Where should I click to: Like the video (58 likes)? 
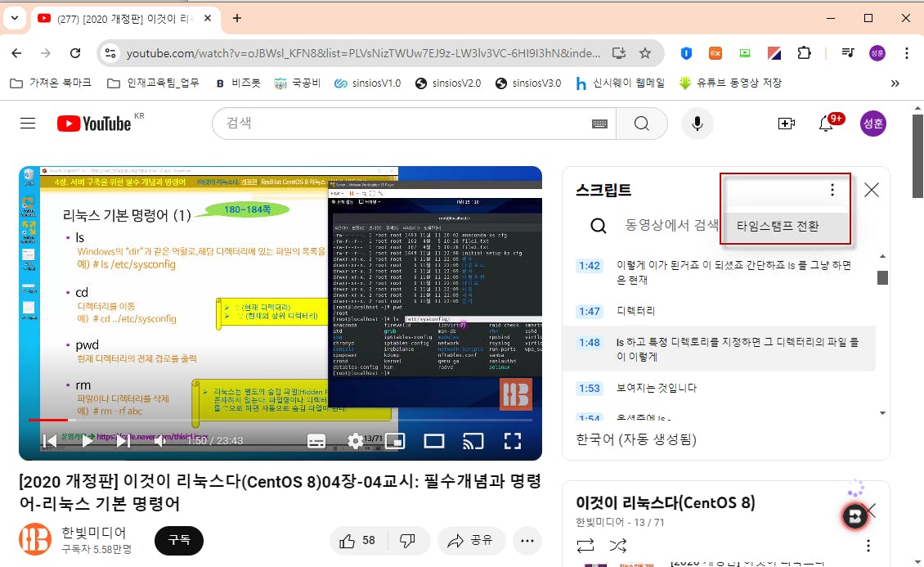tap(358, 541)
